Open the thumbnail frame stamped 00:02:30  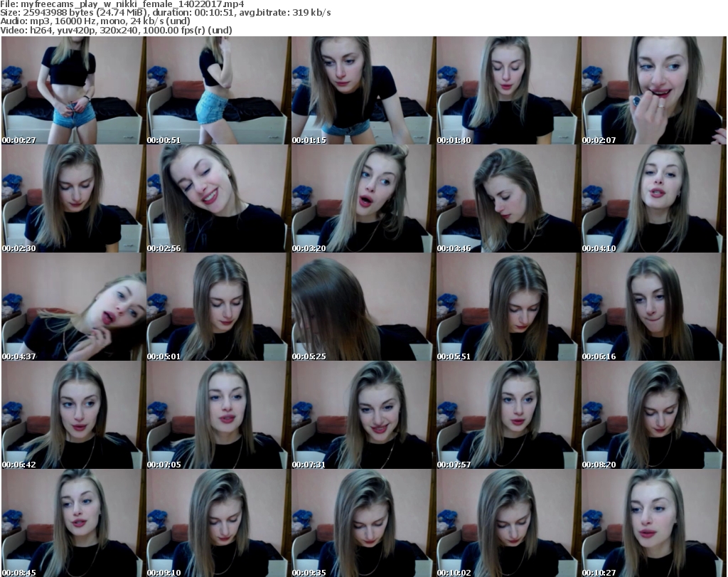click(x=73, y=198)
